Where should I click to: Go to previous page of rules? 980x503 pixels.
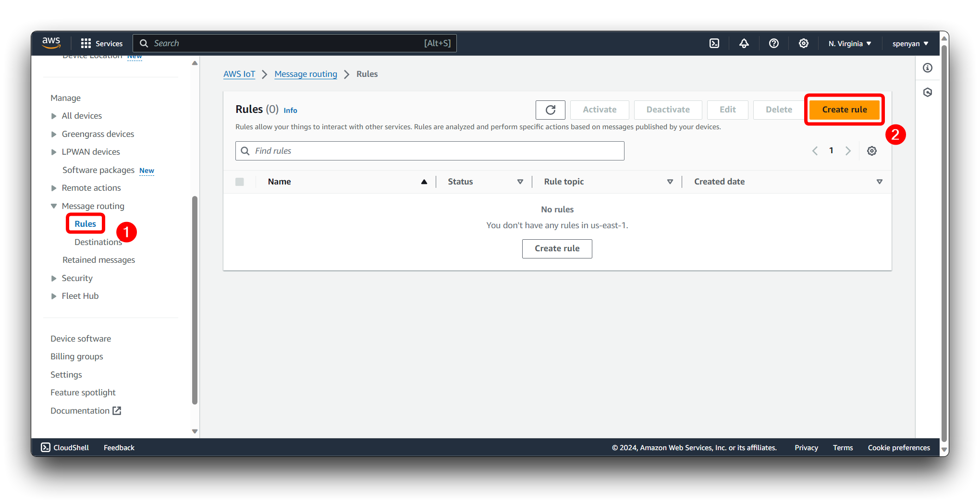pyautogui.click(x=815, y=151)
